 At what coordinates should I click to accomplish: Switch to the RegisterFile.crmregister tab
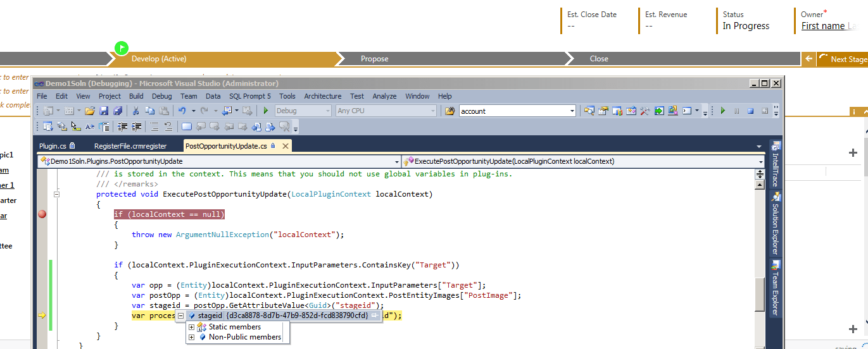click(130, 146)
